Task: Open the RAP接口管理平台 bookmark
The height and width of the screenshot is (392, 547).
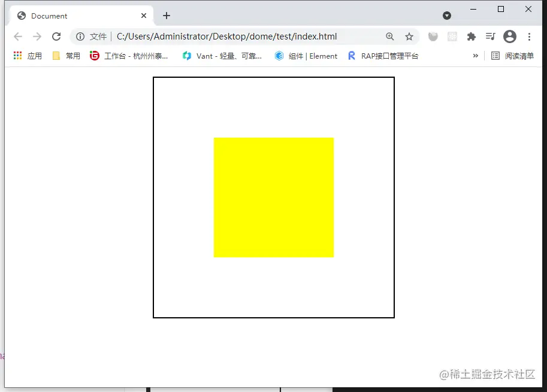Action: tap(383, 56)
